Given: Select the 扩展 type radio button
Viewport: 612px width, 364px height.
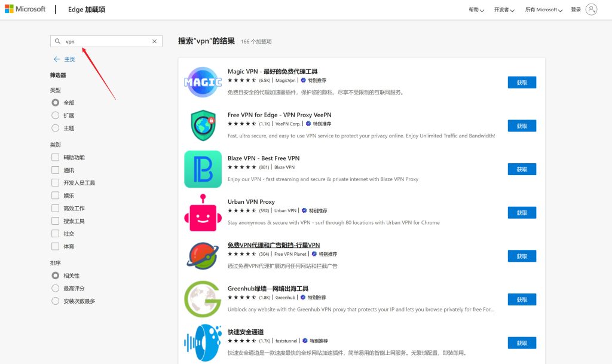Looking at the screenshot, I should 56,115.
